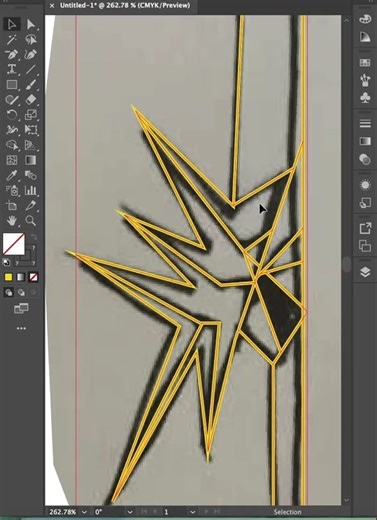
Task: Open the Stroke panel
Action: pos(365,123)
